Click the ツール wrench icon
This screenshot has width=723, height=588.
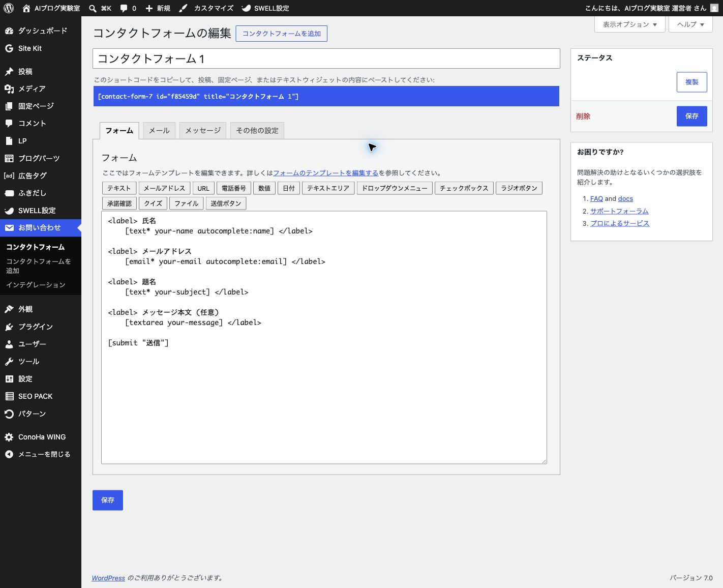click(x=9, y=362)
